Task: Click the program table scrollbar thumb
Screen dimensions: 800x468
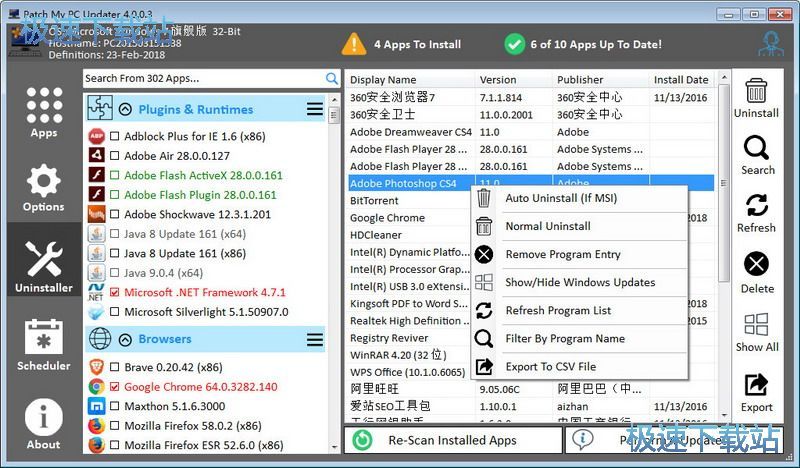Action: (723, 183)
